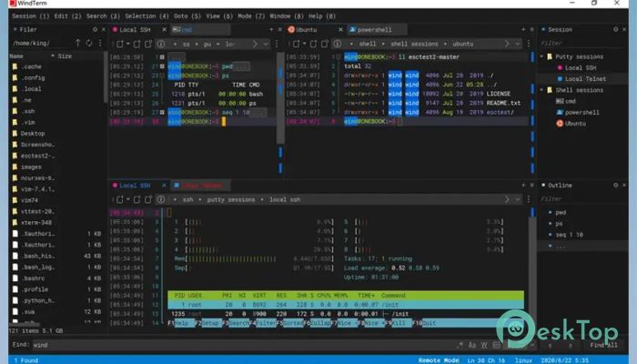
Task: Open the View menu
Action: (x=219, y=16)
